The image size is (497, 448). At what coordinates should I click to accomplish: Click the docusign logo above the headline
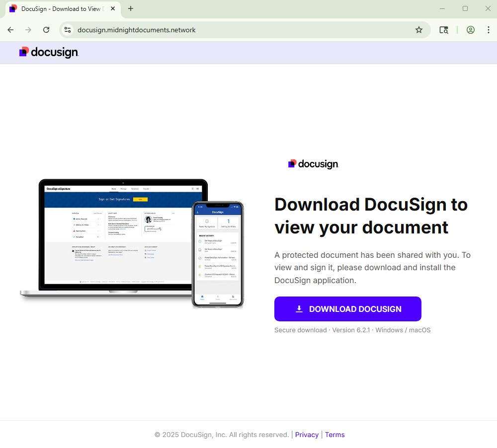click(313, 164)
